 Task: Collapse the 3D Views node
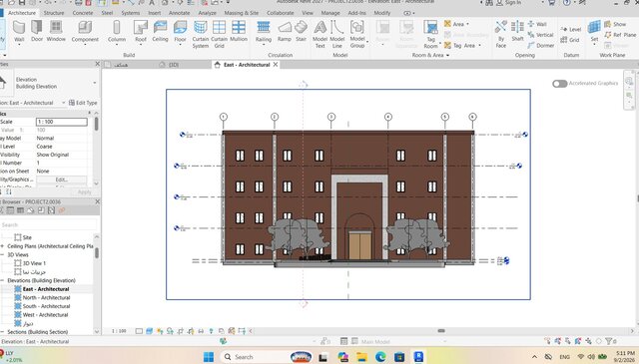tap(2, 254)
